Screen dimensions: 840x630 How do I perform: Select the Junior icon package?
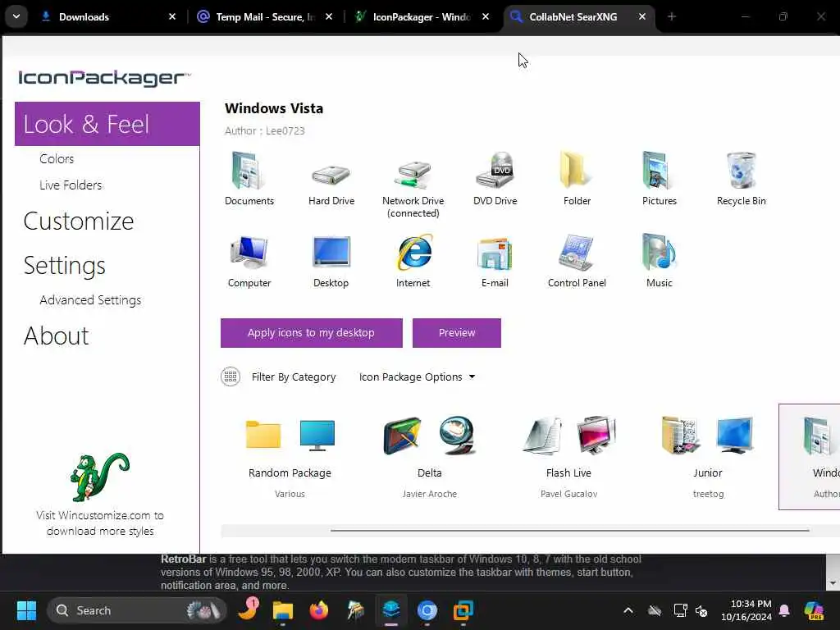coord(708,457)
